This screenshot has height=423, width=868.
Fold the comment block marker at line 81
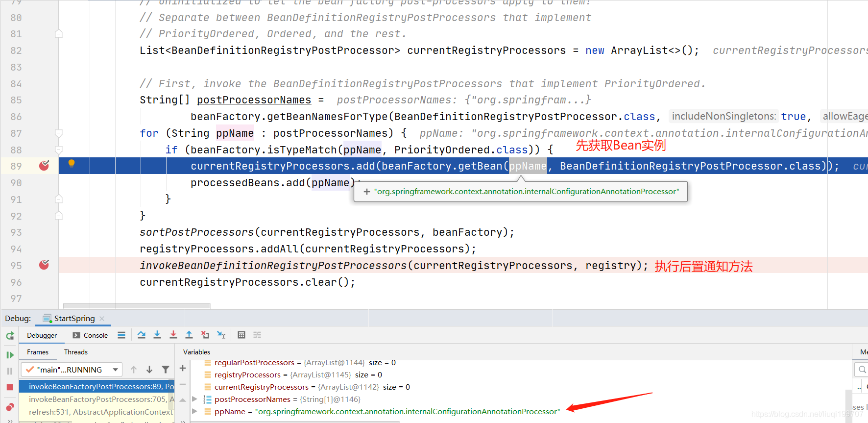click(59, 34)
